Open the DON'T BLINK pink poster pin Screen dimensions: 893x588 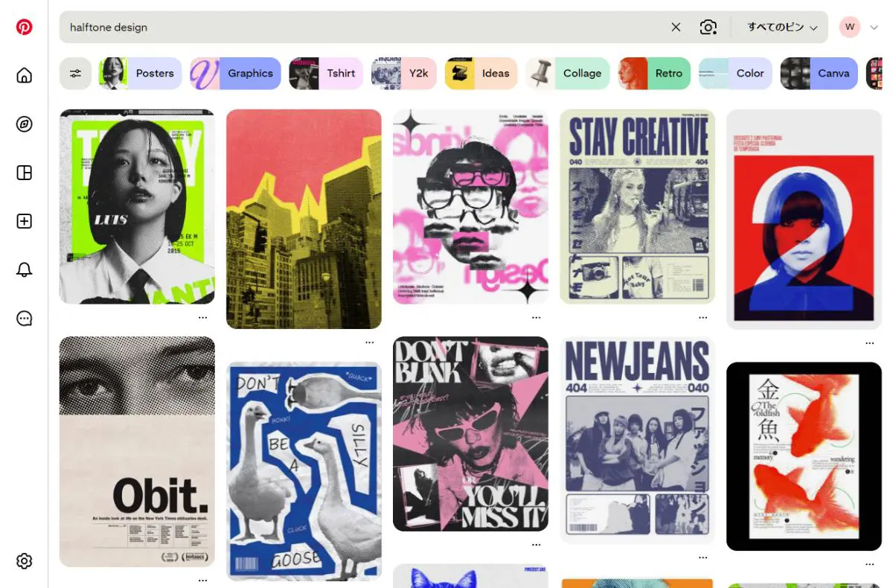click(470, 434)
